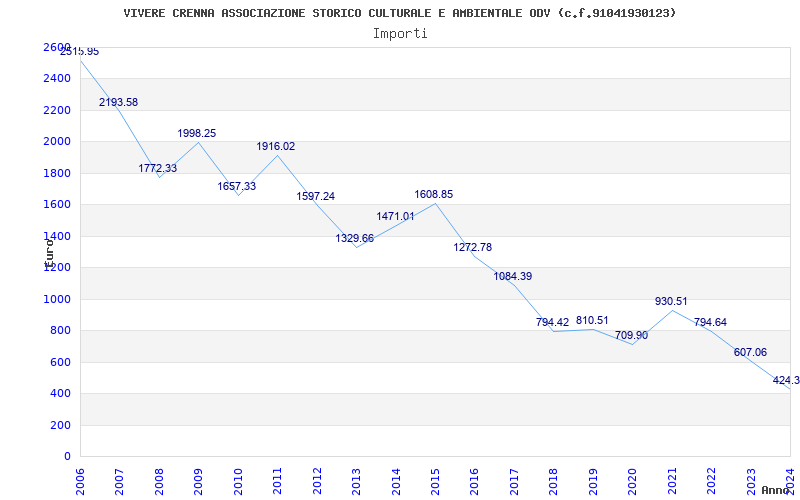Click the 709.90 data label
800x500 pixels.
click(631, 335)
